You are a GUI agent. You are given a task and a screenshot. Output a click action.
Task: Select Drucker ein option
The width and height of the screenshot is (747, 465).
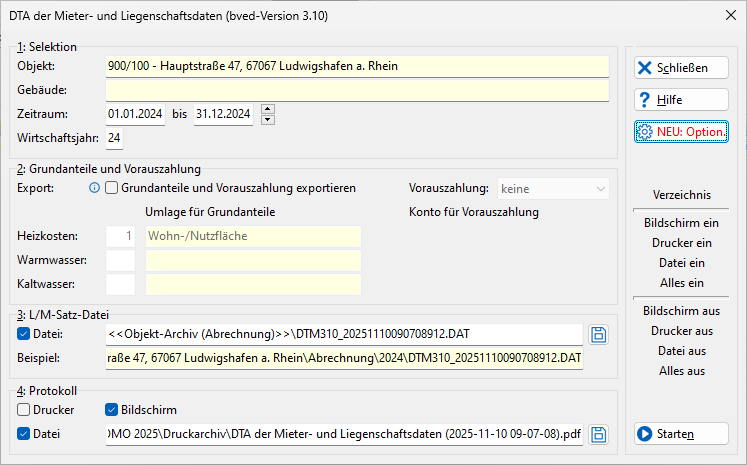(681, 243)
